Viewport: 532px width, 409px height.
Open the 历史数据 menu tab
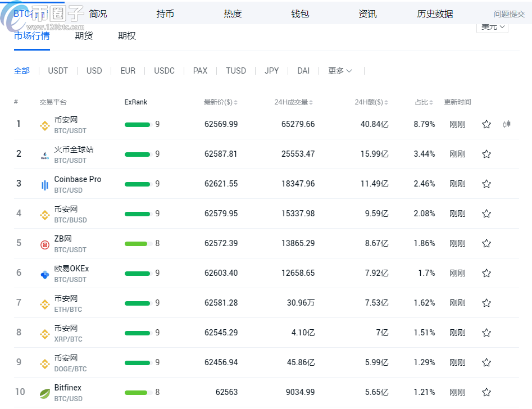pos(435,14)
